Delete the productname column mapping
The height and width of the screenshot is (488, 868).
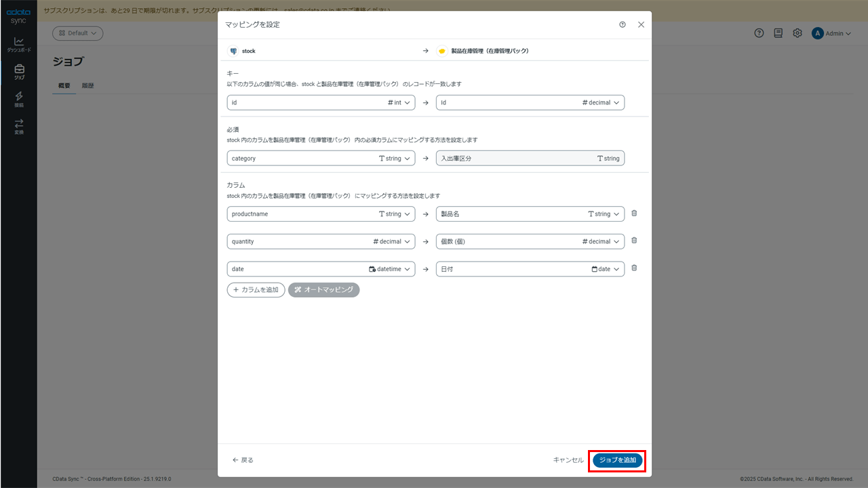pos(634,213)
